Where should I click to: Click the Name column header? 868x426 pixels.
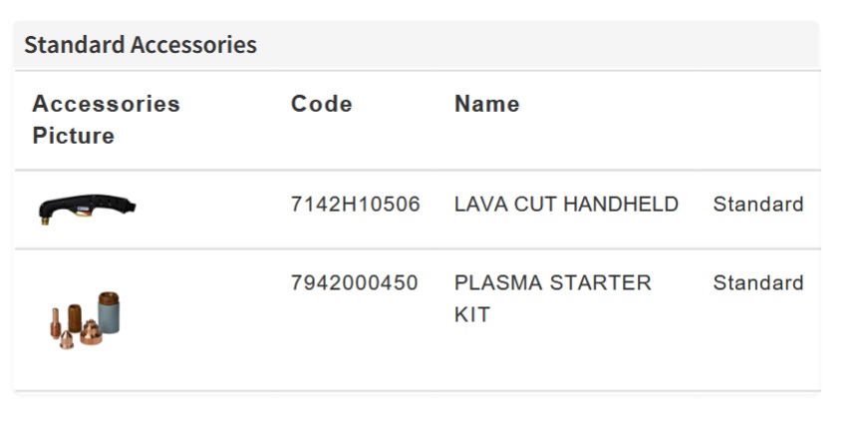pos(486,104)
